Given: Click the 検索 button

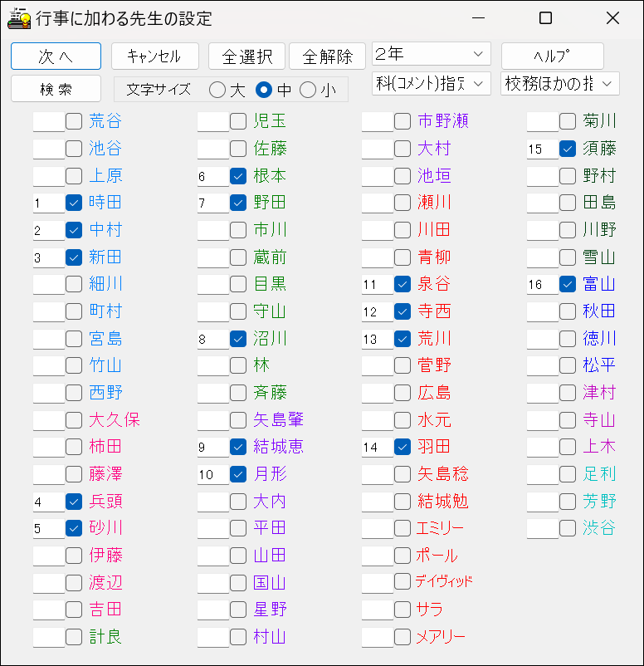Looking at the screenshot, I should coord(56,89).
